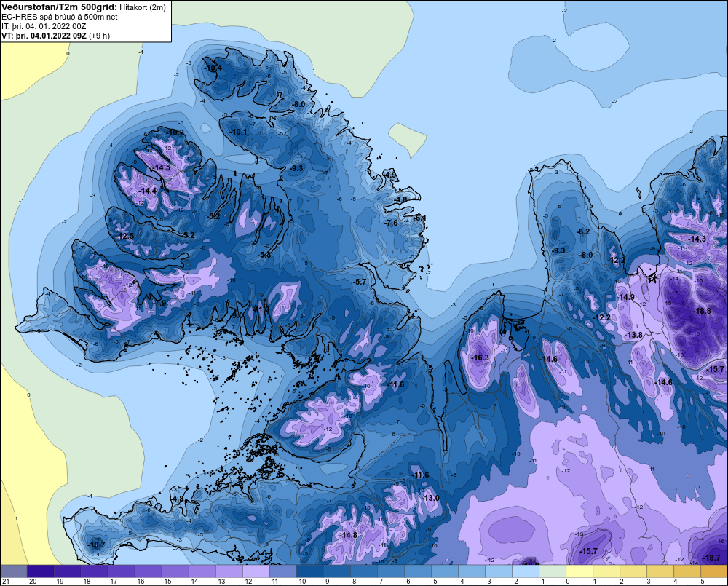
Task: Select the legend color swatch labeled -21
Action: 13,571
